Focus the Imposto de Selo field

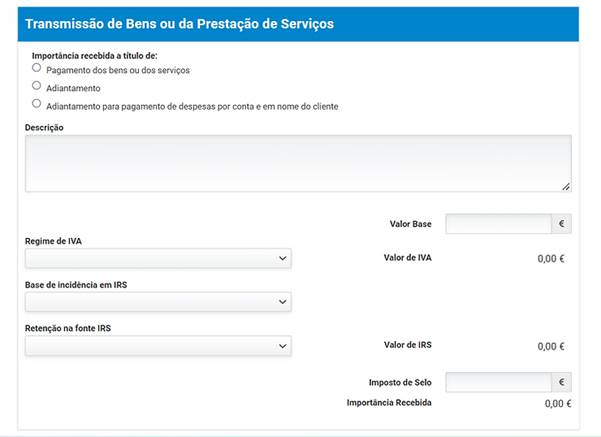coord(498,382)
